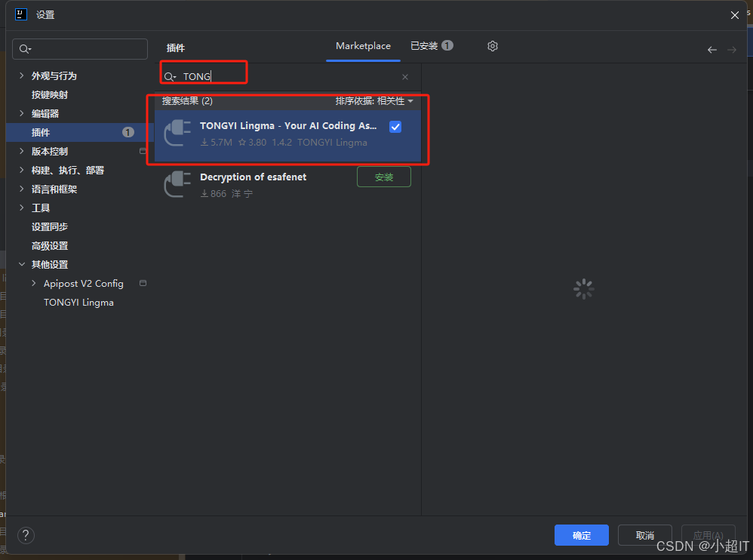The width and height of the screenshot is (753, 560).
Task: Uncheck the TONGYI Lingma plugin checkbox
Action: tap(395, 127)
